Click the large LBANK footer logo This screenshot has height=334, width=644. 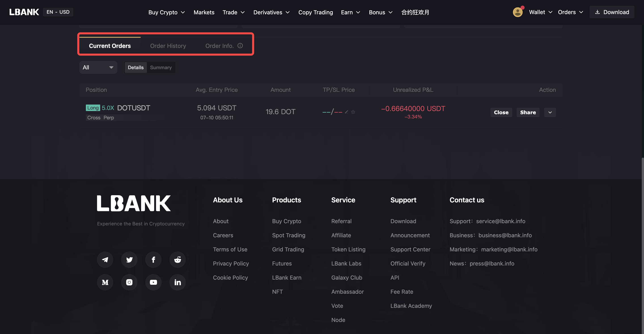[134, 203]
